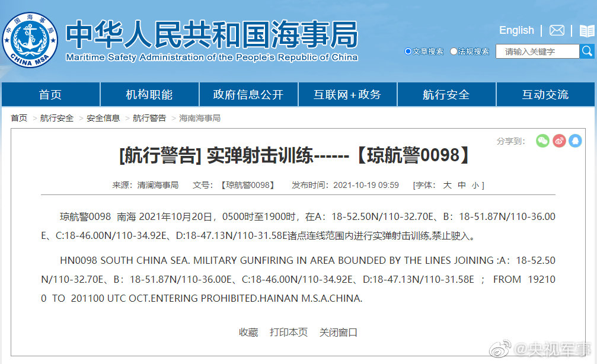Switch site language to English
The image size is (597, 364).
pos(516,30)
